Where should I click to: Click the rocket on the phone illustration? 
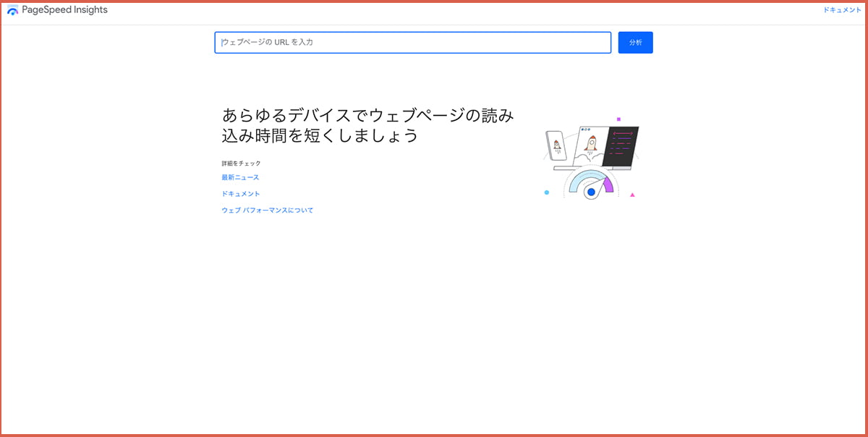(556, 146)
